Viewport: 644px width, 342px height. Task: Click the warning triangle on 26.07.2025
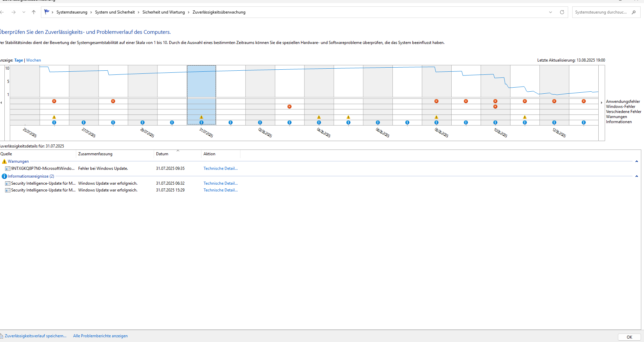coord(54,117)
